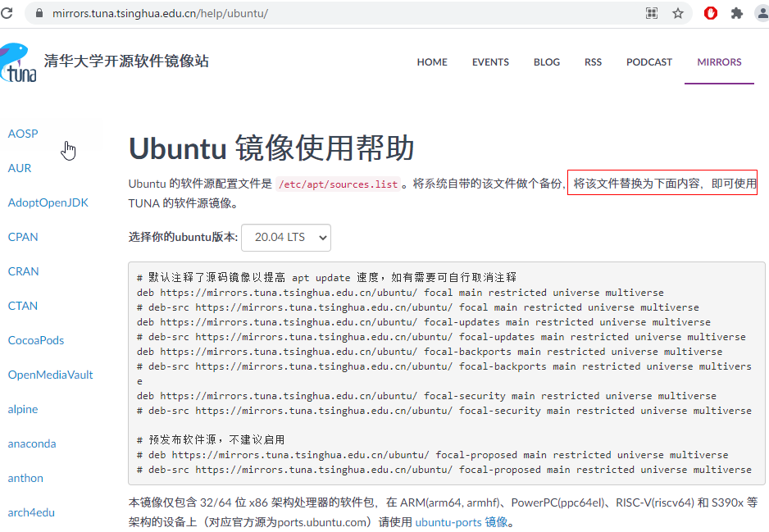Open the Extensions puzzle piece icon
The image size is (769, 532).
(x=737, y=13)
